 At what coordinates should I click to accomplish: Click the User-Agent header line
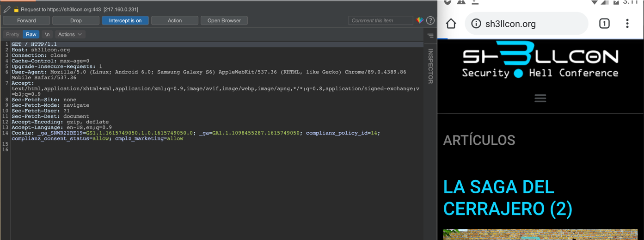tap(209, 75)
